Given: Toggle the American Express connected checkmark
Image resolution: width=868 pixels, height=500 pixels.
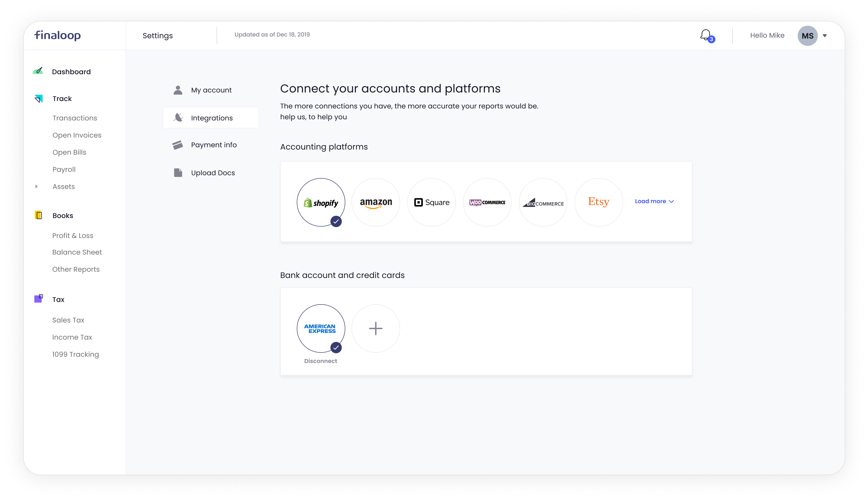Looking at the screenshot, I should [336, 348].
